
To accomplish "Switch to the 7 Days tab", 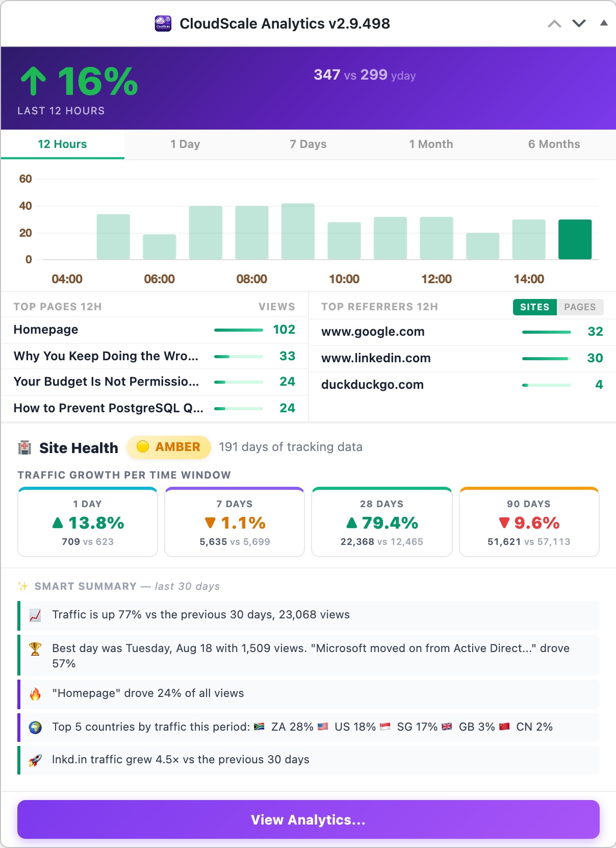I will tap(308, 144).
